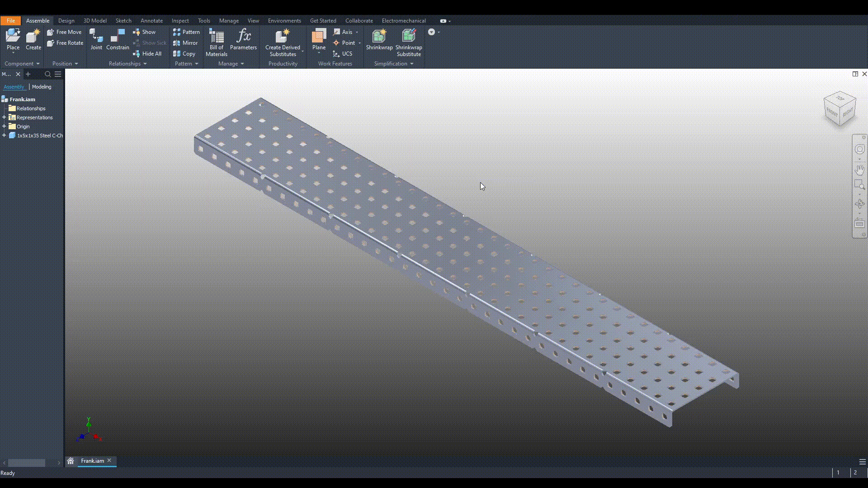Select the Frank.iam document tab
The width and height of the screenshot is (868, 488).
click(x=92, y=461)
